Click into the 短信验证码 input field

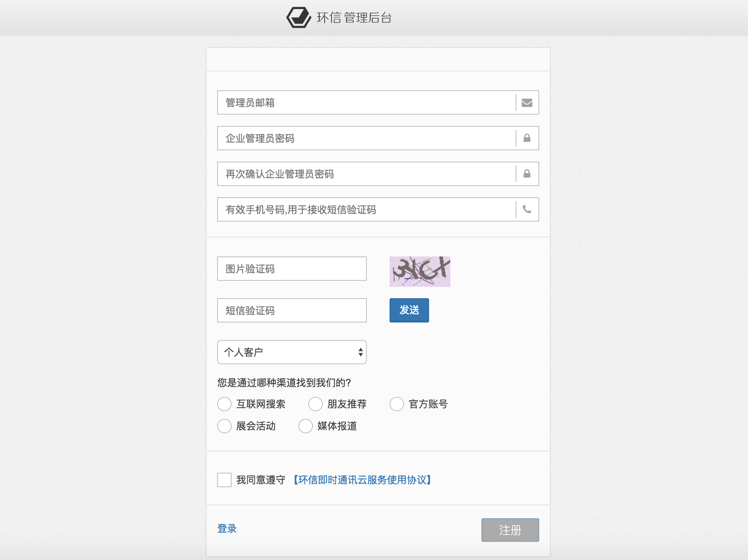click(x=292, y=311)
